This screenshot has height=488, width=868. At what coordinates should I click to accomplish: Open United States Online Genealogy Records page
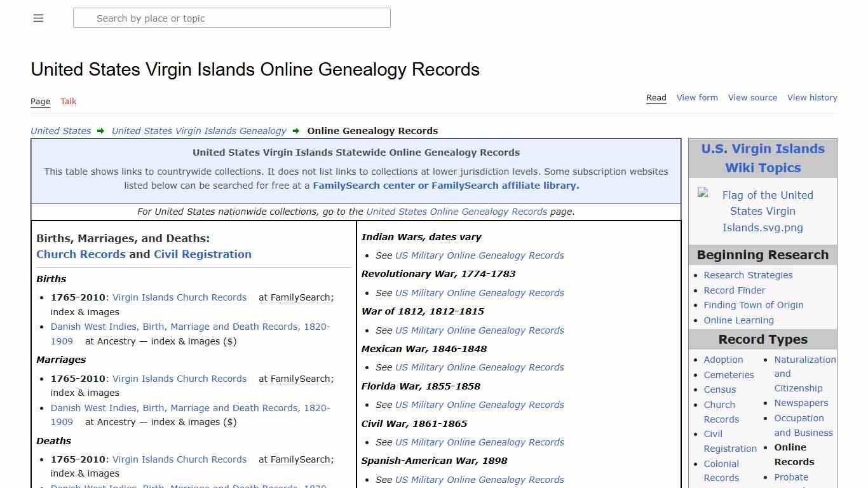pos(458,212)
